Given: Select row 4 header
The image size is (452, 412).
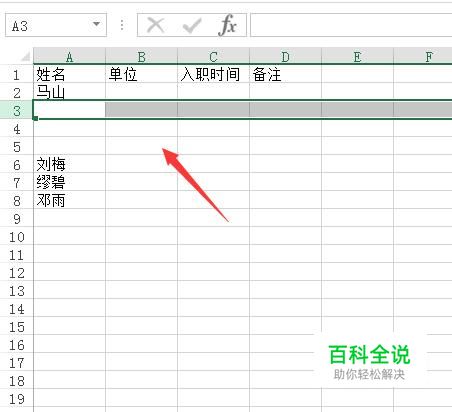Looking at the screenshot, I should click(x=17, y=129).
